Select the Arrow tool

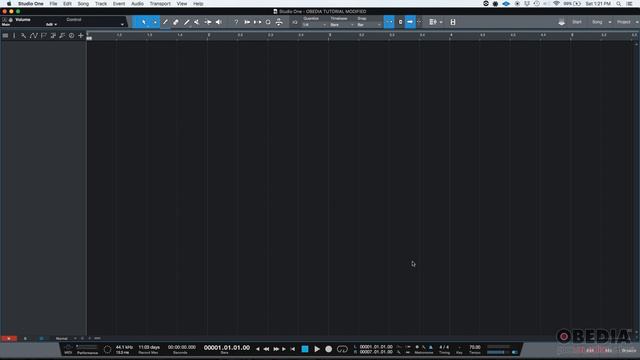pos(143,22)
